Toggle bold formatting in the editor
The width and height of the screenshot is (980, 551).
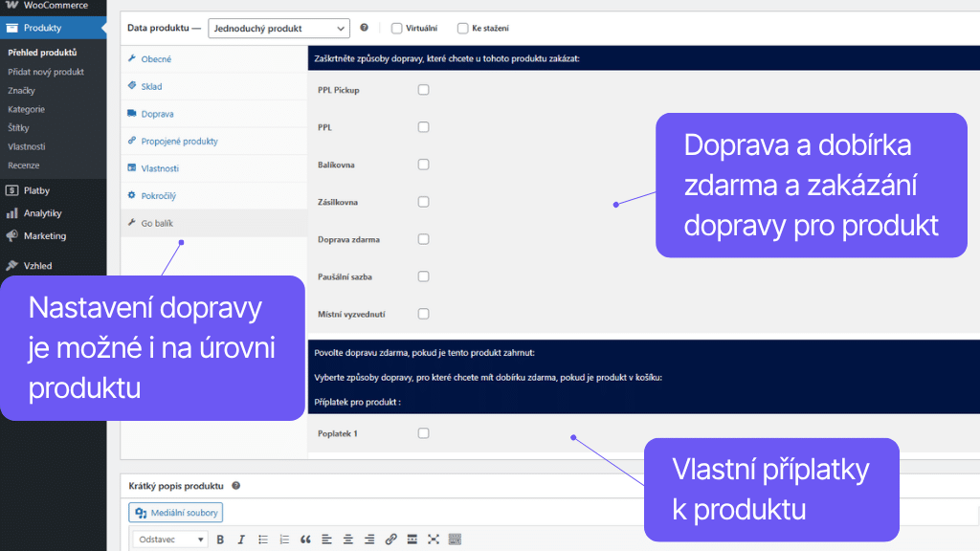click(220, 539)
